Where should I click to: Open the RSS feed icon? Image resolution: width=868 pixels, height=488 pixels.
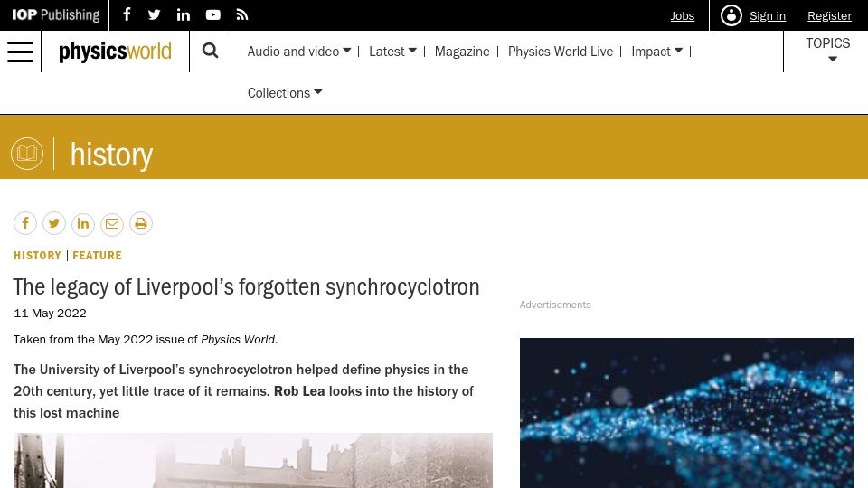tap(242, 15)
